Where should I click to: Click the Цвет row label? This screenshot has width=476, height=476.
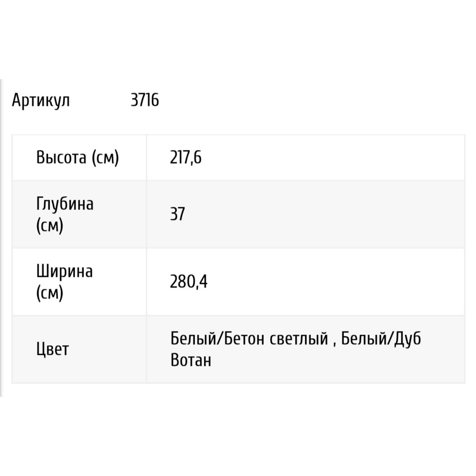pyautogui.click(x=53, y=349)
